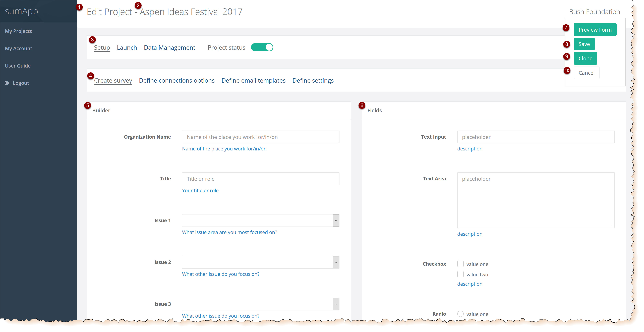Click the Cancel button
The width and height of the screenshot is (644, 332).
(586, 73)
